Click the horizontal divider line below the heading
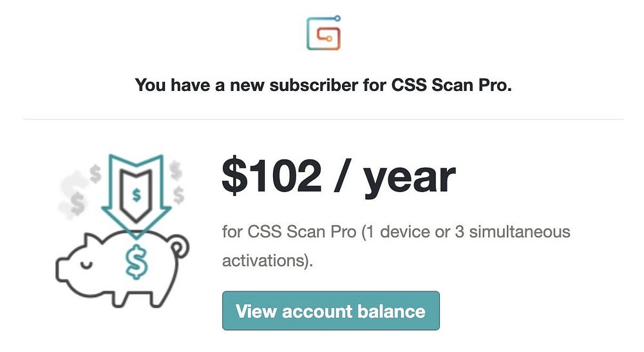This screenshot has width=644, height=352. 323,119
